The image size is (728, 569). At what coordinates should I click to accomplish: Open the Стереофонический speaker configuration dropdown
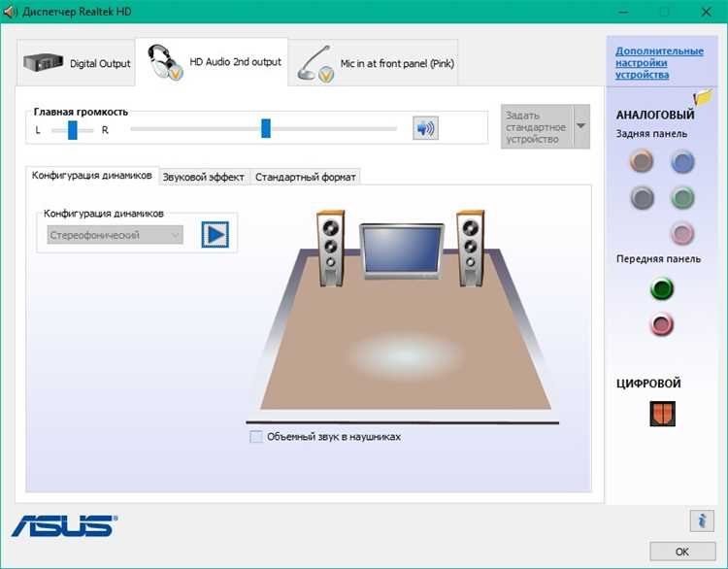(x=116, y=235)
